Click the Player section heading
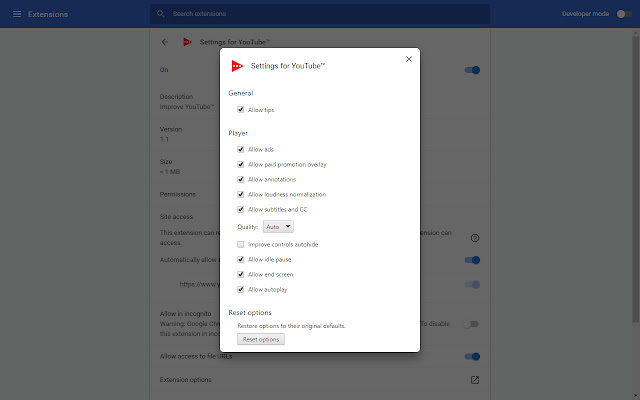Image resolution: width=640 pixels, height=400 pixels. click(x=238, y=133)
